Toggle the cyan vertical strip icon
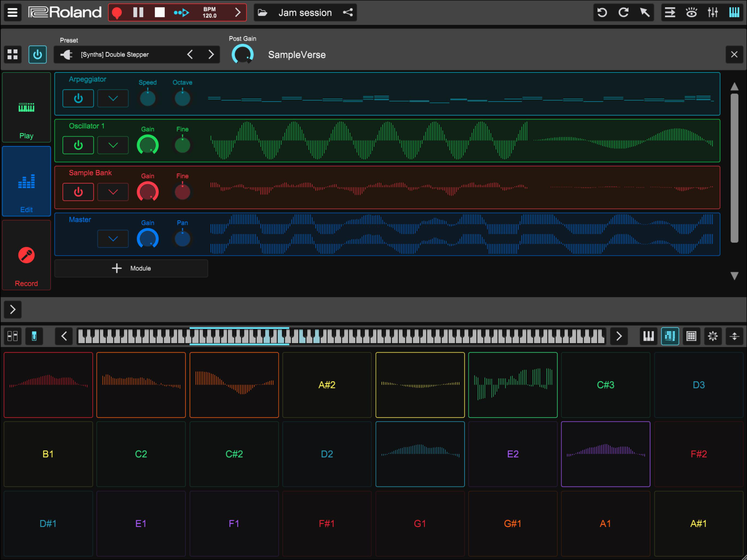This screenshot has height=560, width=747. click(x=34, y=336)
